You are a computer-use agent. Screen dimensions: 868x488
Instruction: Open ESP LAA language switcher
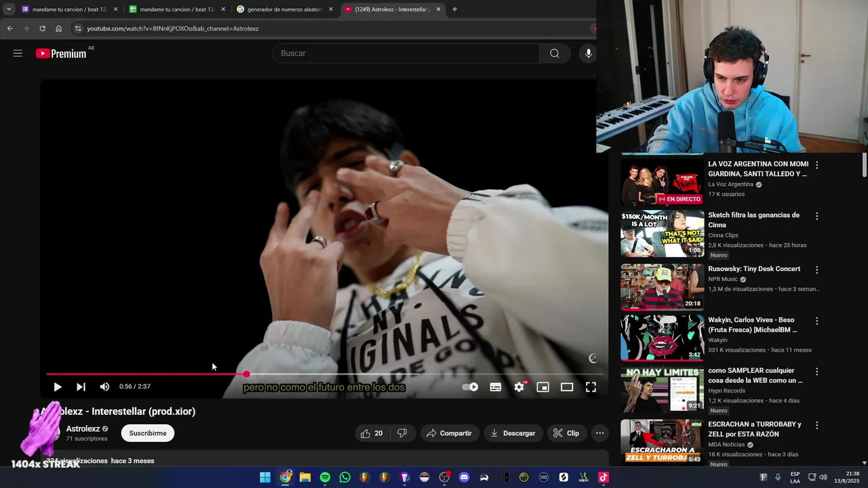click(x=795, y=477)
